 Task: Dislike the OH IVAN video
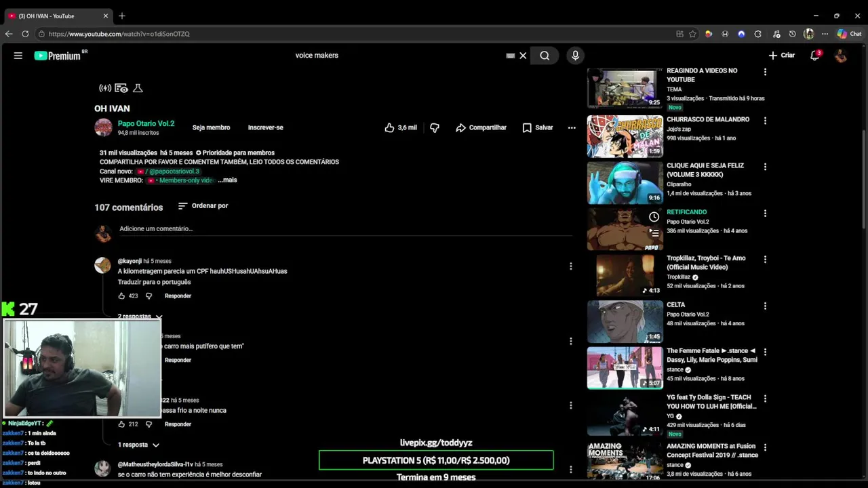coord(435,127)
